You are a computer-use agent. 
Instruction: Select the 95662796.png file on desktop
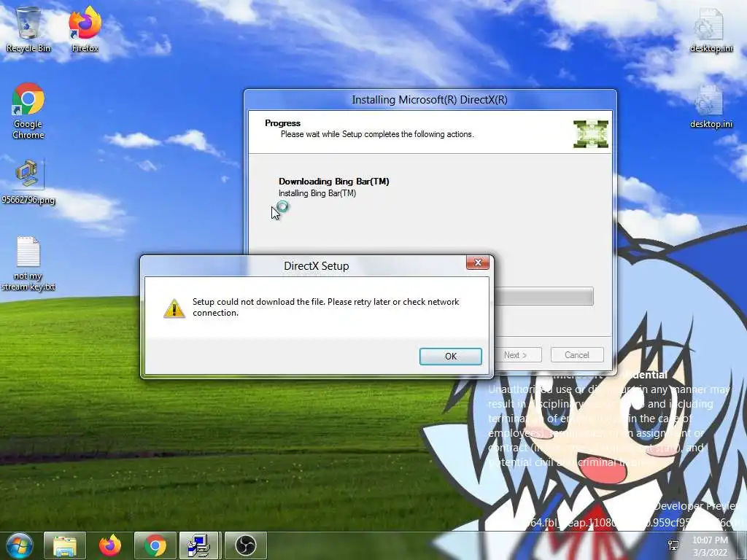click(28, 182)
